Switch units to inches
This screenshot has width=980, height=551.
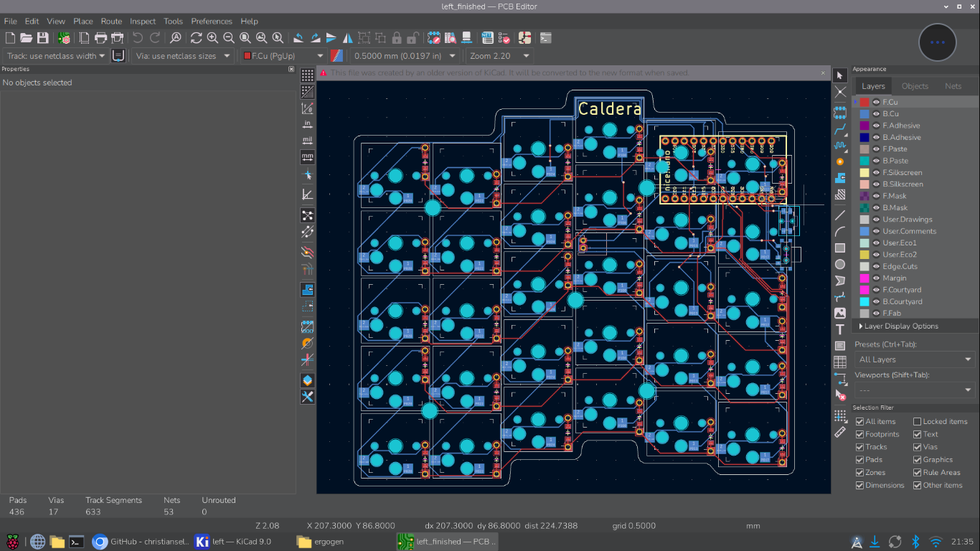coord(307,124)
